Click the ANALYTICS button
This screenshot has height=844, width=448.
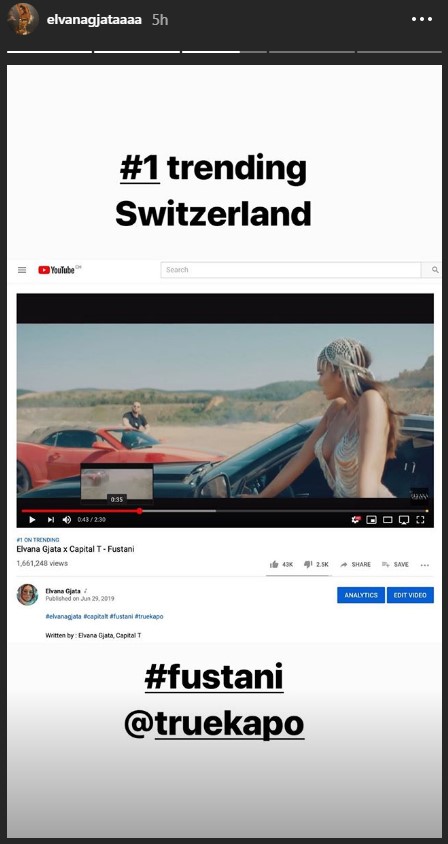pyautogui.click(x=361, y=595)
